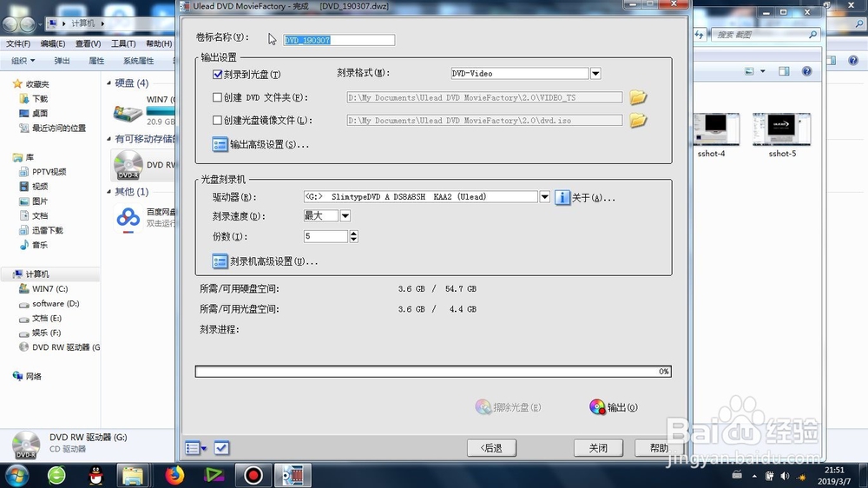
Task: Select Downloads in the favorites list
Action: 34,99
